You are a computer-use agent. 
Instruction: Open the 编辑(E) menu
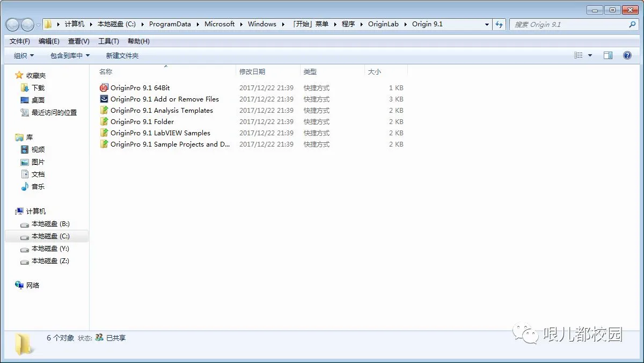click(x=49, y=41)
